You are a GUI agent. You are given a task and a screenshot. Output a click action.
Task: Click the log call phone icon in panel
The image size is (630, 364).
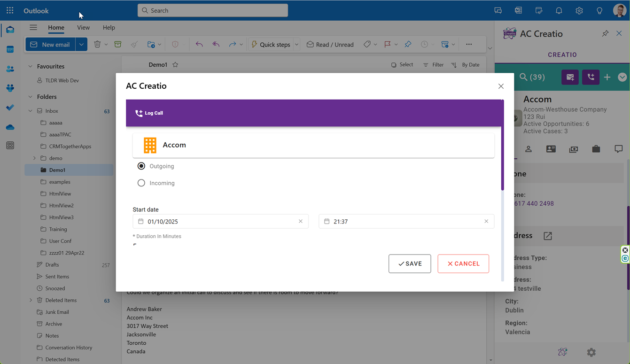591,77
